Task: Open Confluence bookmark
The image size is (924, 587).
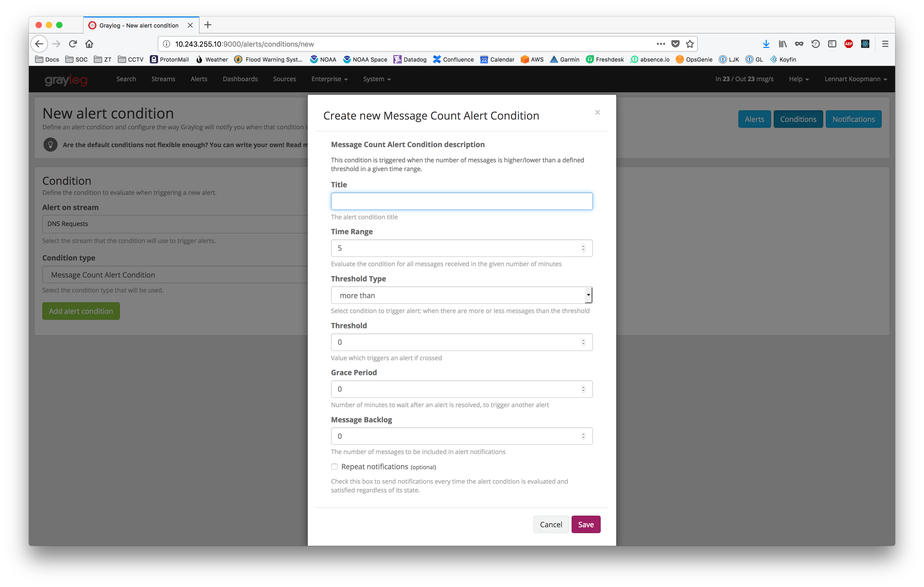Action: coord(453,60)
